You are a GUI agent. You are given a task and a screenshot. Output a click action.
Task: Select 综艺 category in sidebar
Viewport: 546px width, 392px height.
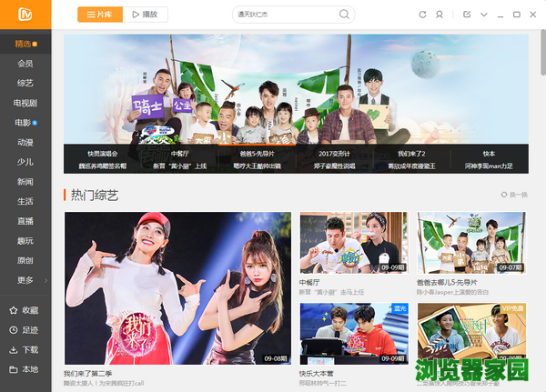pyautogui.click(x=25, y=83)
